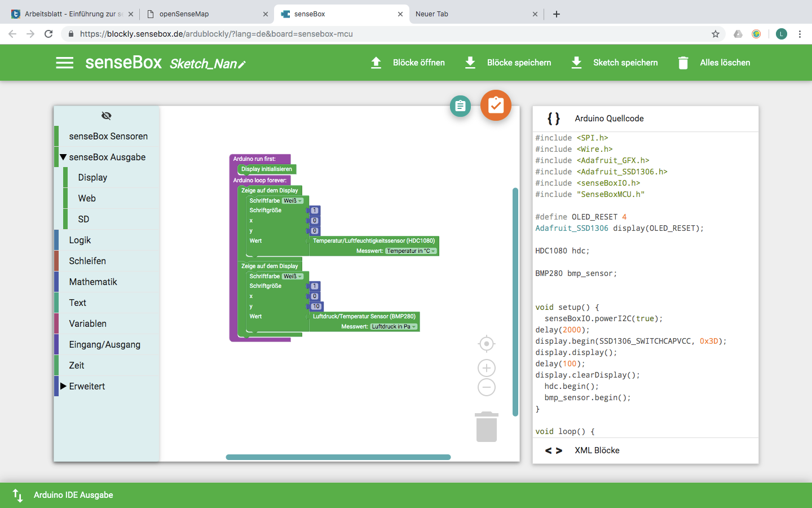Bookmark this page with the star
This screenshot has width=812, height=508.
pos(716,34)
